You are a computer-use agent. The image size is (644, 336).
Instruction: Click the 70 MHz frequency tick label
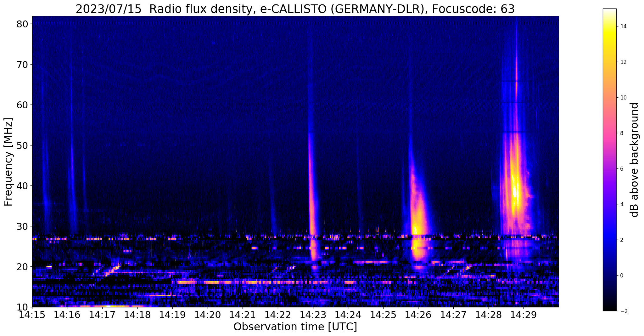(x=23, y=65)
